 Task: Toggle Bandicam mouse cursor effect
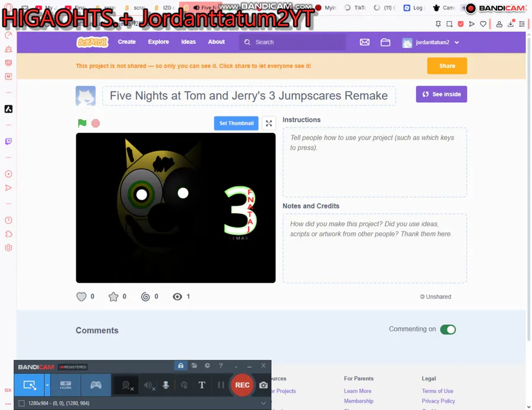click(184, 385)
